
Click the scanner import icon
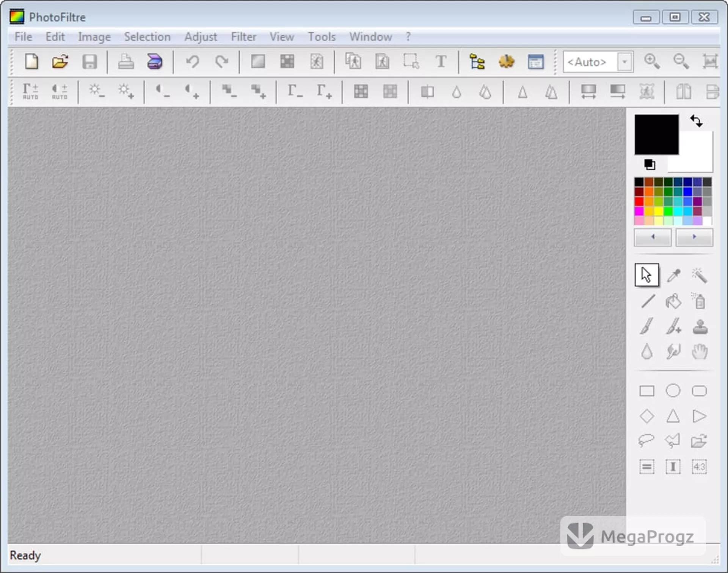coord(155,61)
